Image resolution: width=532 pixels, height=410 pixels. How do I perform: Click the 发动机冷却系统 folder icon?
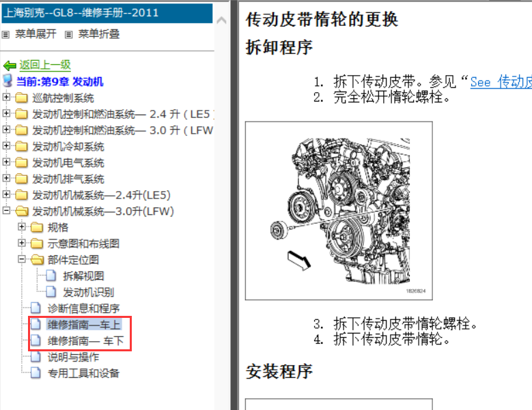21,147
